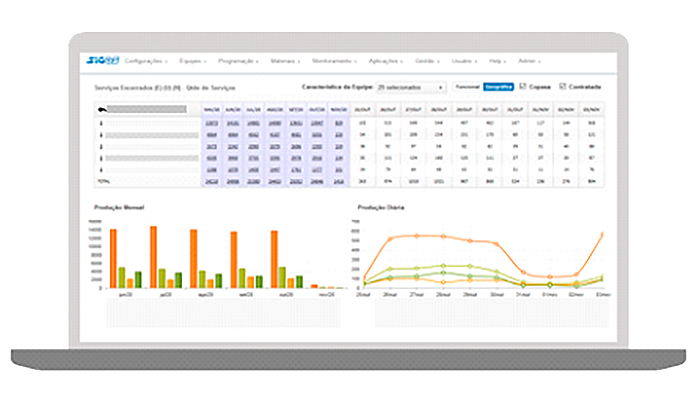Click the tallest orange bar in Produção Mensal

(153, 256)
